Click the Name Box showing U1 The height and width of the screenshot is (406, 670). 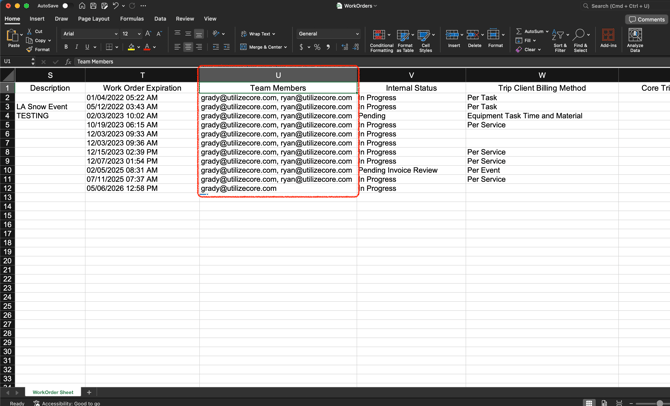coord(16,62)
